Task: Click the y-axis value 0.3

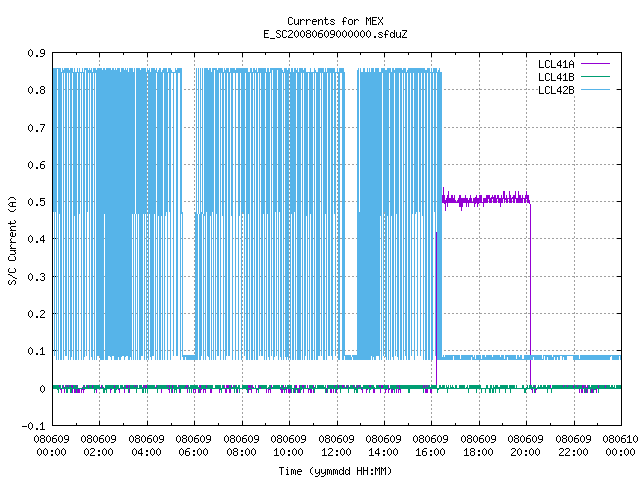Action: coord(37,277)
